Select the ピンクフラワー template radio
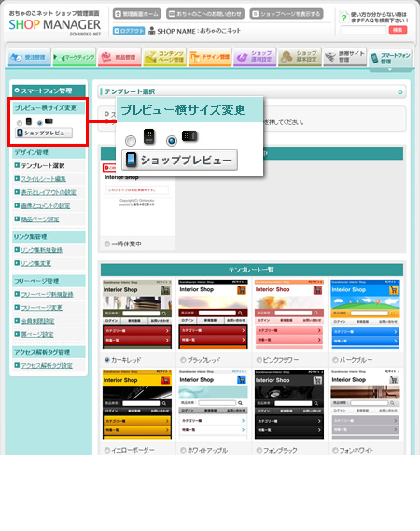This screenshot has width=420, height=531. (259, 360)
